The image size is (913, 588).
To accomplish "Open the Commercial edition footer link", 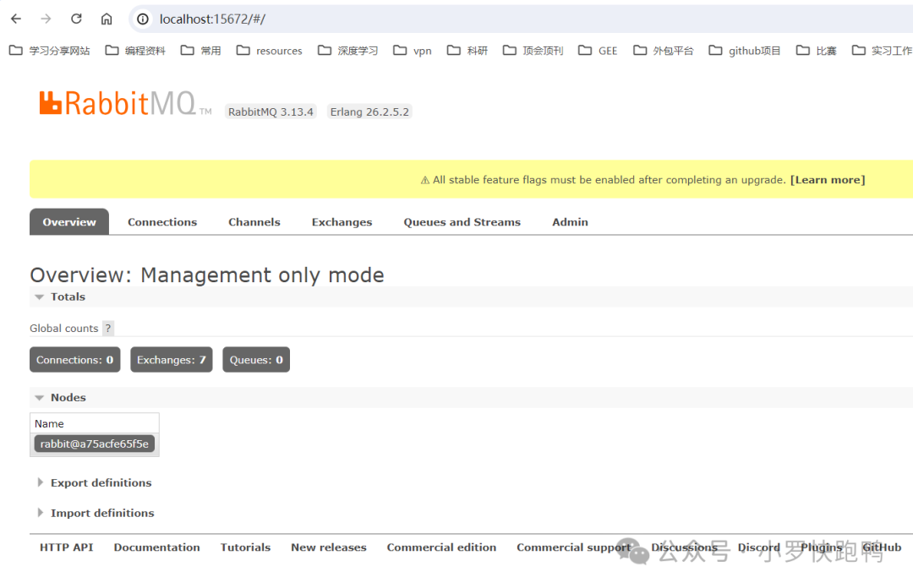I will pos(442,547).
